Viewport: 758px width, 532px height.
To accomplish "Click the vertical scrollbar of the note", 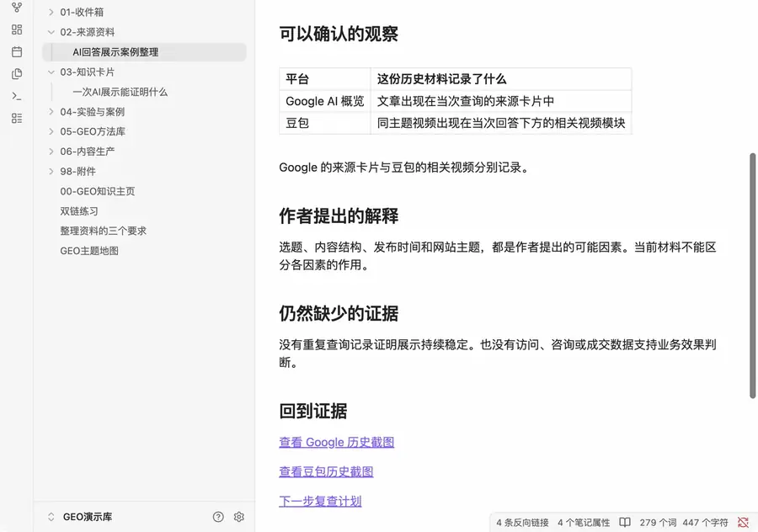I will (x=752, y=275).
